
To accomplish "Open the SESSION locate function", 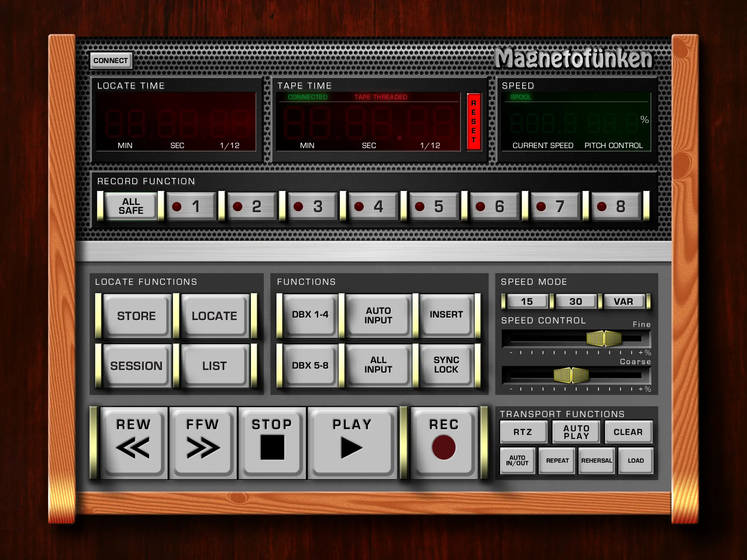I will 137,366.
